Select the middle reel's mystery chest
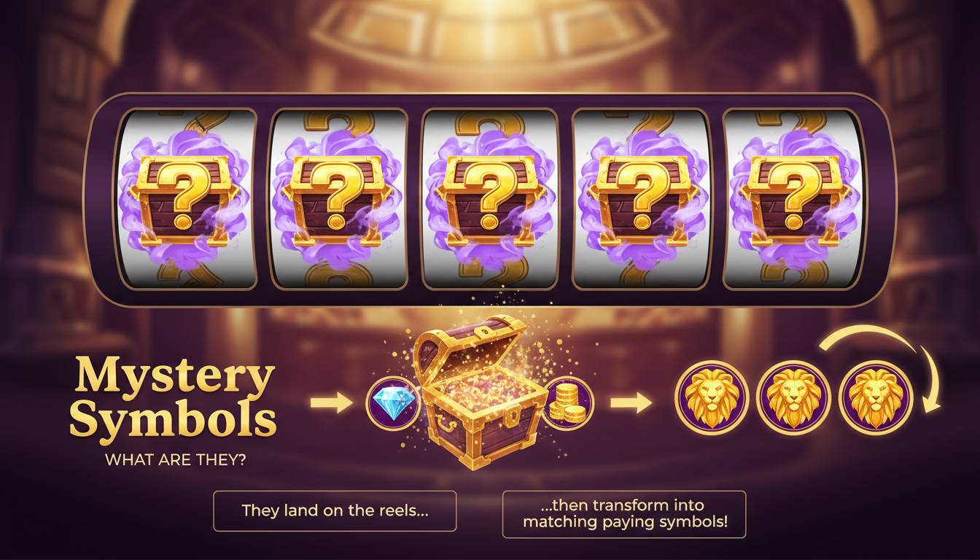The width and height of the screenshot is (980, 560). click(x=490, y=197)
